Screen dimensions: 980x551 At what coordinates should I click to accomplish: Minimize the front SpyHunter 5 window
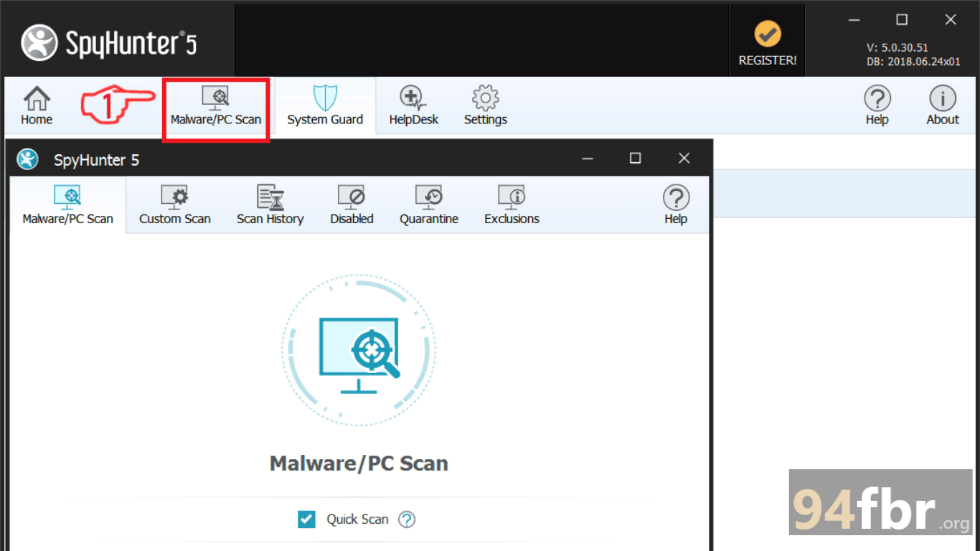[x=588, y=159]
